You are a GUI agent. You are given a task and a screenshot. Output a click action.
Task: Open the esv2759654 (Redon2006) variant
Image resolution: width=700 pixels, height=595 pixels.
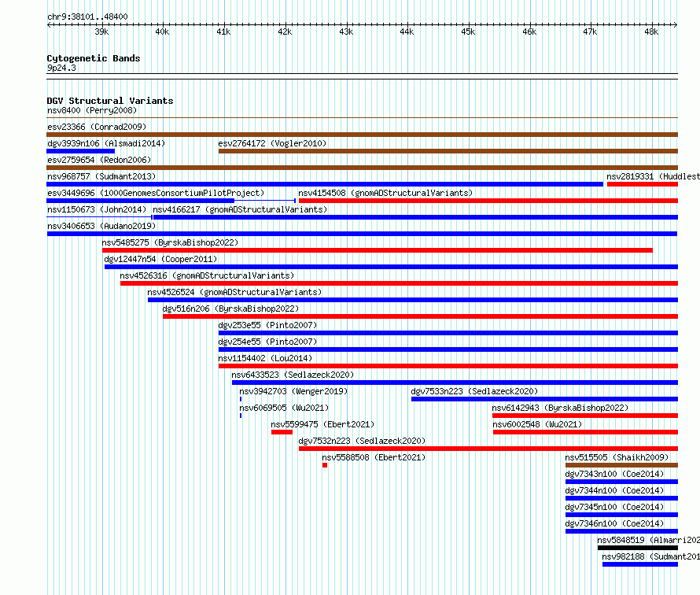pos(99,160)
